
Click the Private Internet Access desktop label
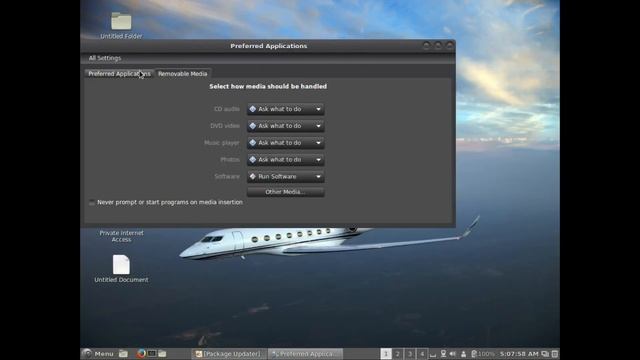(x=122, y=236)
